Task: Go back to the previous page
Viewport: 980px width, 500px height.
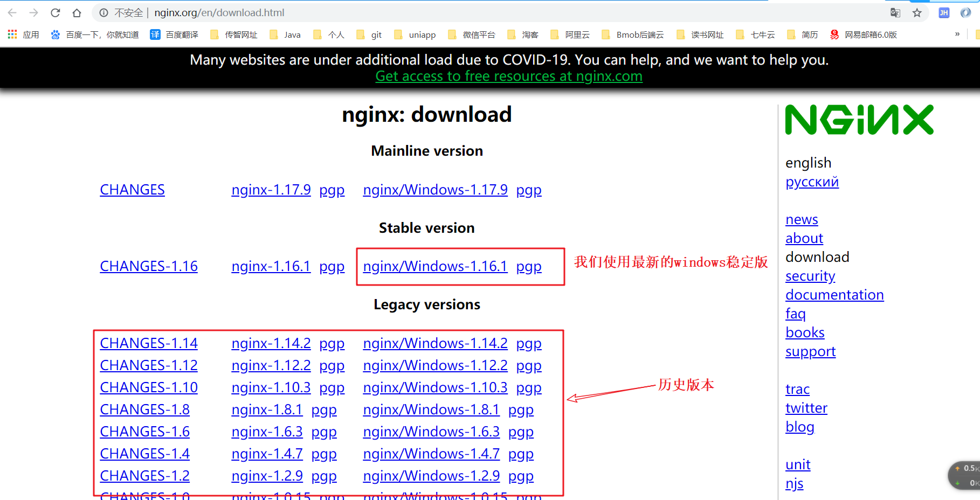Action: [x=12, y=12]
